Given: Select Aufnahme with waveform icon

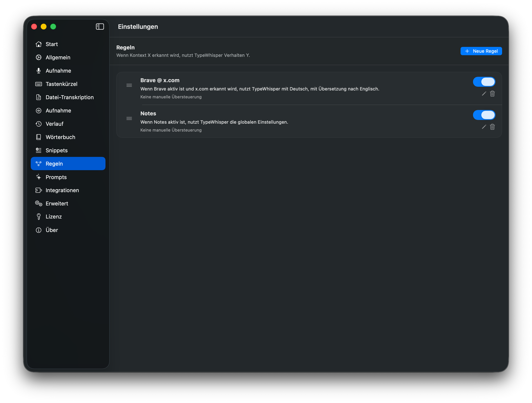Looking at the screenshot, I should (x=68, y=111).
